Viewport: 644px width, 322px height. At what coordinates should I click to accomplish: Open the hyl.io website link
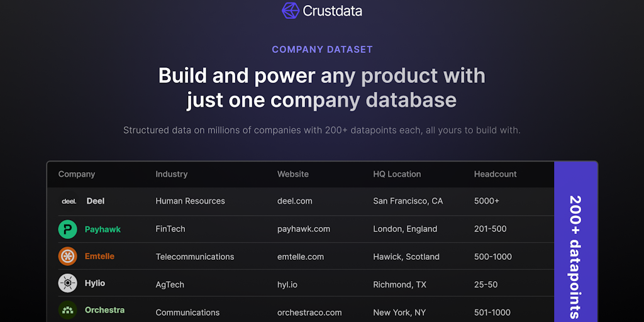(287, 285)
